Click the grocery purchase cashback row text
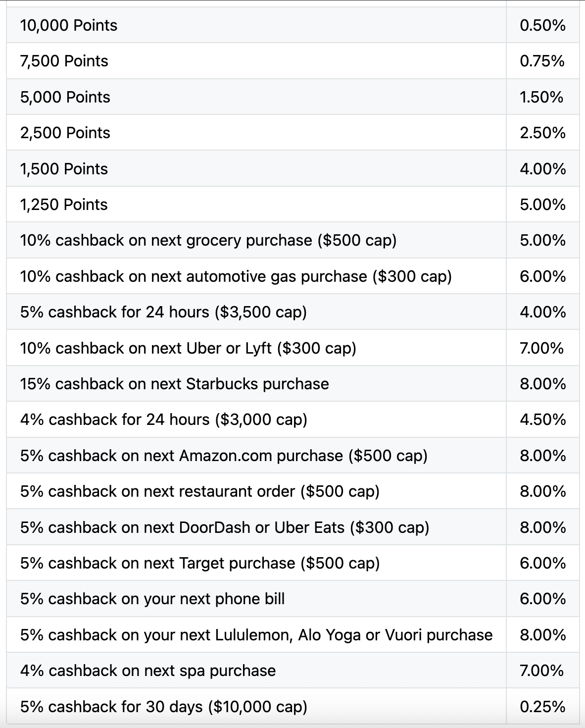Screen dimensions: 585x728 (208, 240)
